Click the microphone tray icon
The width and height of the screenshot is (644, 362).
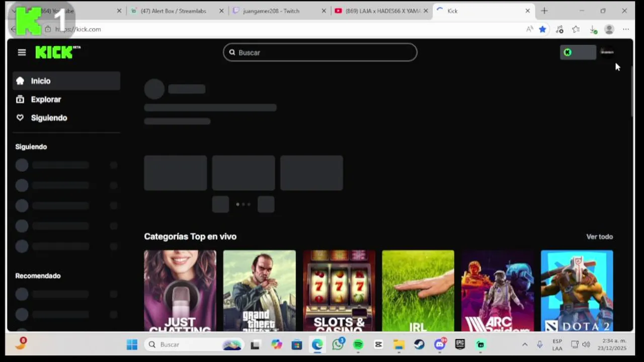tap(540, 344)
